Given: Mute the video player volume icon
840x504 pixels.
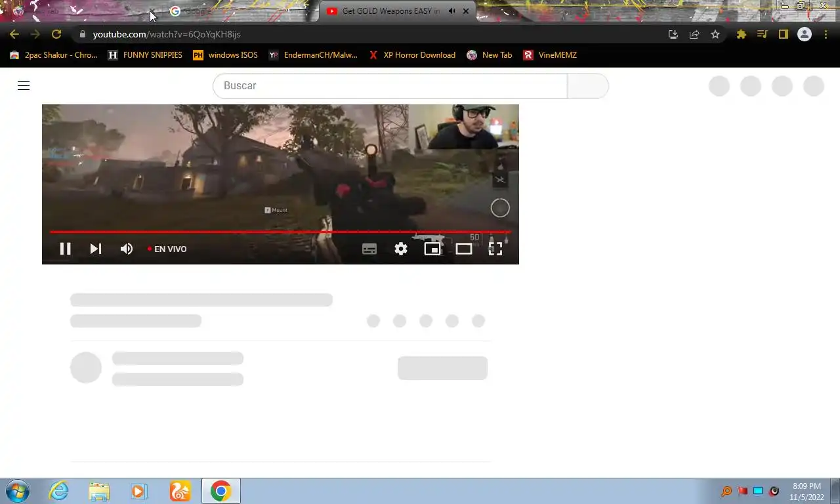Looking at the screenshot, I should click(x=127, y=249).
